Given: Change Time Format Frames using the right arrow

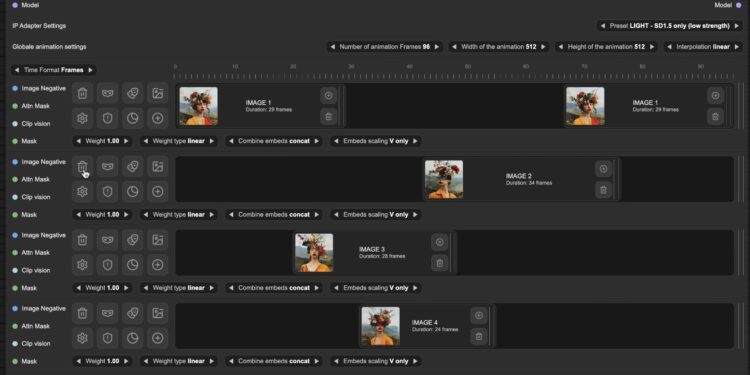Looking at the screenshot, I should click(x=90, y=70).
